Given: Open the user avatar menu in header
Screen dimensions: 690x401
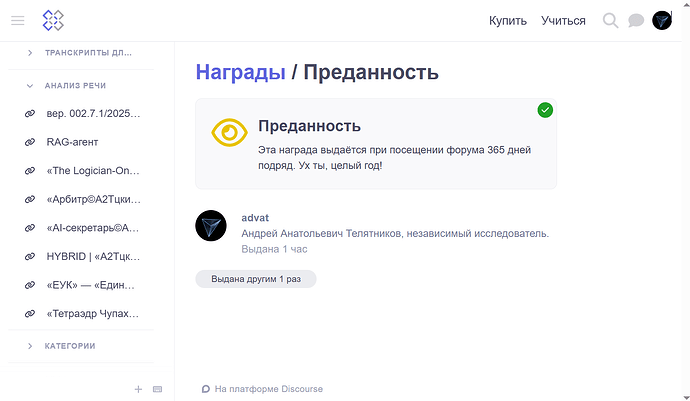Looking at the screenshot, I should (x=661, y=21).
